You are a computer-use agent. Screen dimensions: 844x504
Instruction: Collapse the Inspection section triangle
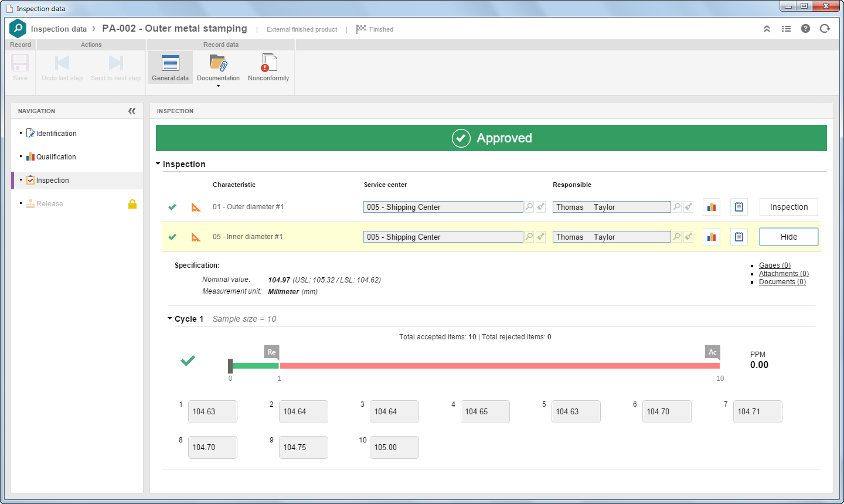[158, 164]
